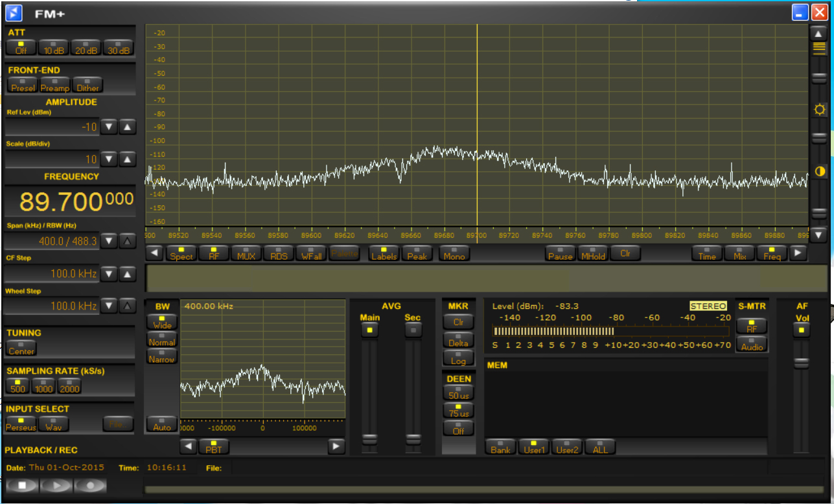The width and height of the screenshot is (834, 504).
Task: Enable the 10 dB attenuator
Action: (x=54, y=47)
